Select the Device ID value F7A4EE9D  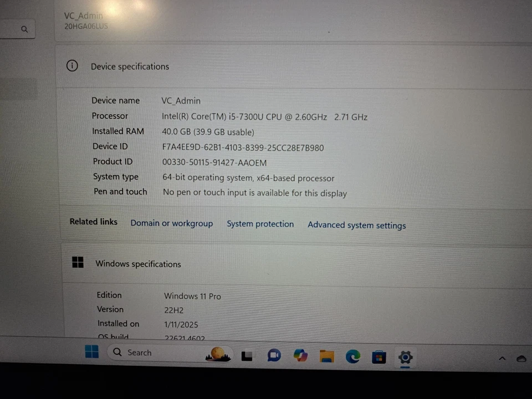[243, 147]
